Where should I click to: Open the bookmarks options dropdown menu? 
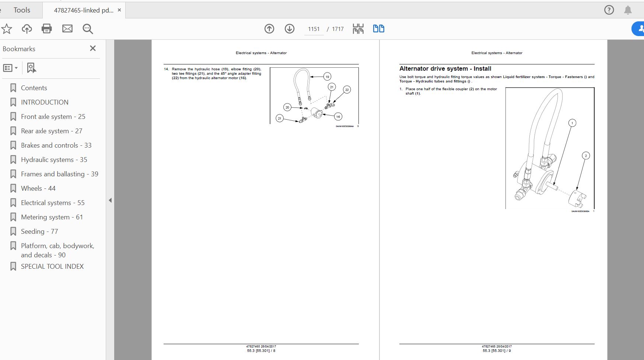coord(10,68)
